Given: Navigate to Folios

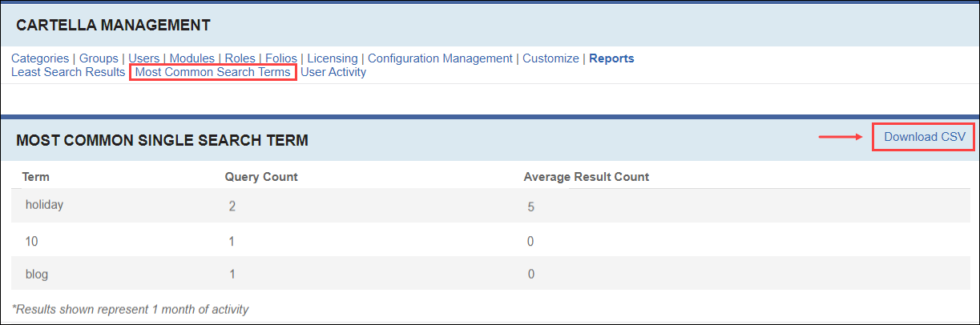Looking at the screenshot, I should (281, 58).
